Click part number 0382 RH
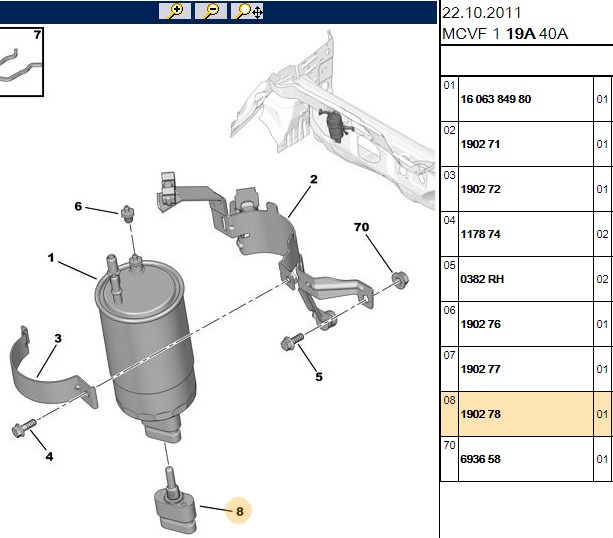This screenshot has height=538, width=613. point(482,279)
